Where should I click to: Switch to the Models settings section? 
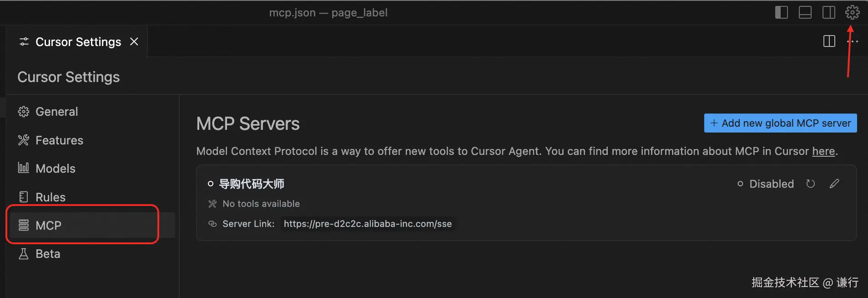click(55, 169)
